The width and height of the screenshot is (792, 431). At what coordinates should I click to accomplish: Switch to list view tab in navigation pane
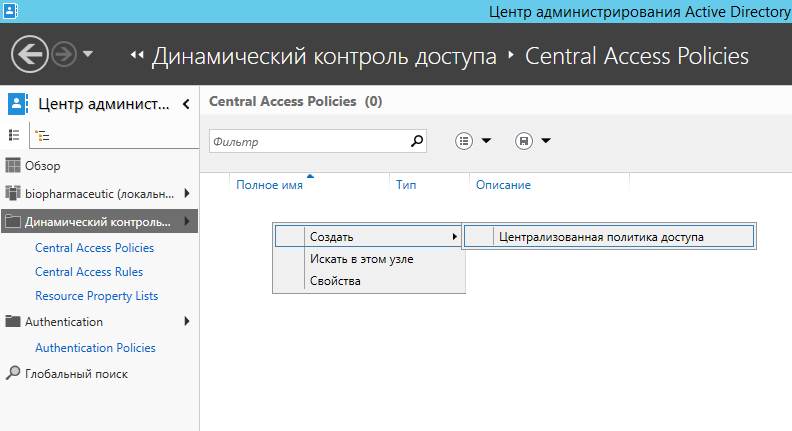point(14,135)
